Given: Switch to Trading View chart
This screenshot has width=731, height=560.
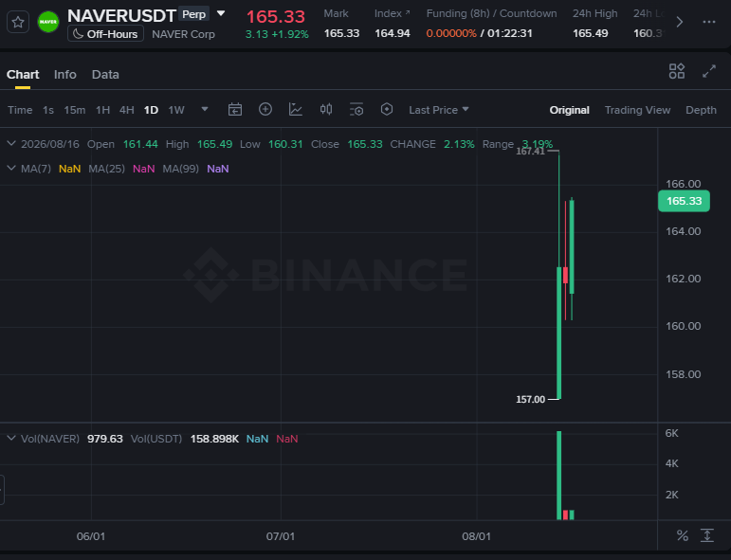Looking at the screenshot, I should click(637, 110).
